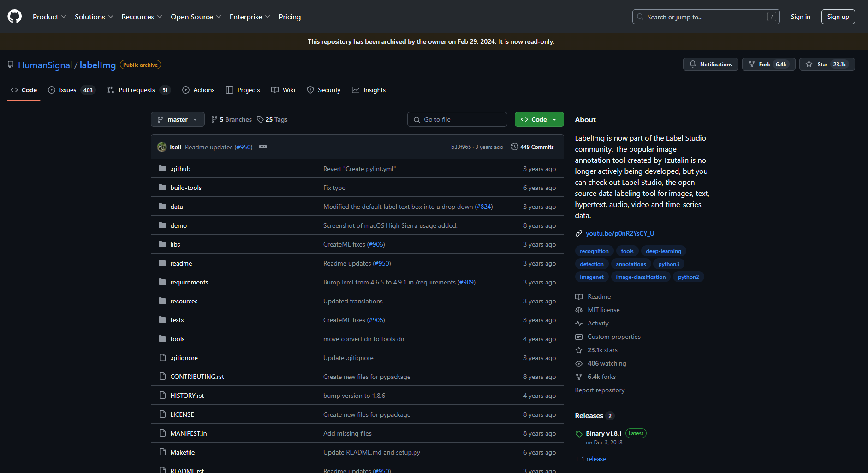This screenshot has width=868, height=473.
Task: Open the Insights tab
Action: pyautogui.click(x=369, y=90)
